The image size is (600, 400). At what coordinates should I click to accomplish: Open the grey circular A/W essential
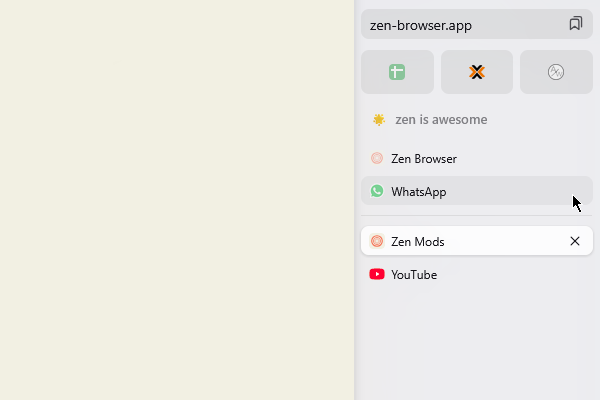[556, 72]
